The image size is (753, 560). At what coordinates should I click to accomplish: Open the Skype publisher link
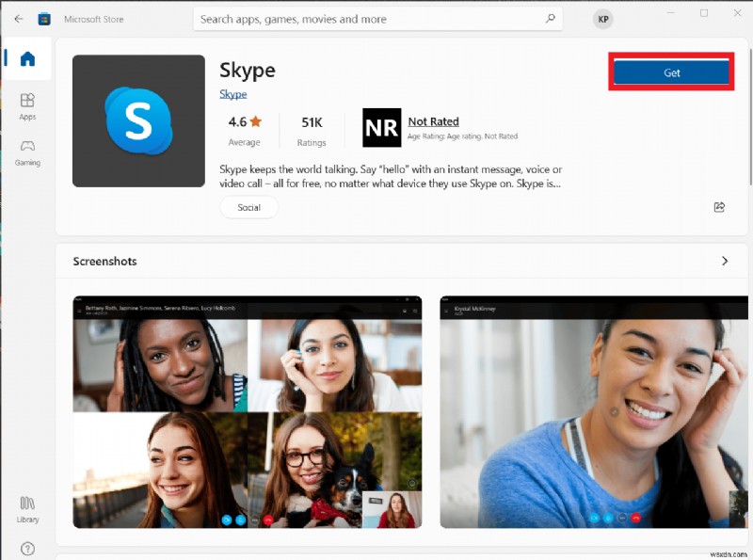pyautogui.click(x=232, y=93)
